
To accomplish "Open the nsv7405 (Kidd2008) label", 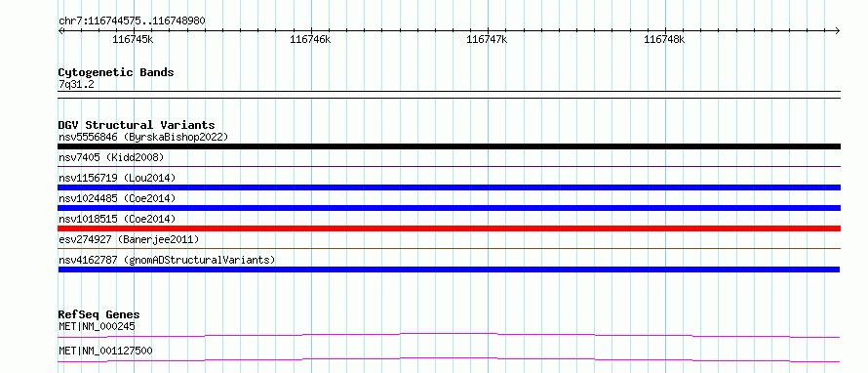I will [x=111, y=157].
